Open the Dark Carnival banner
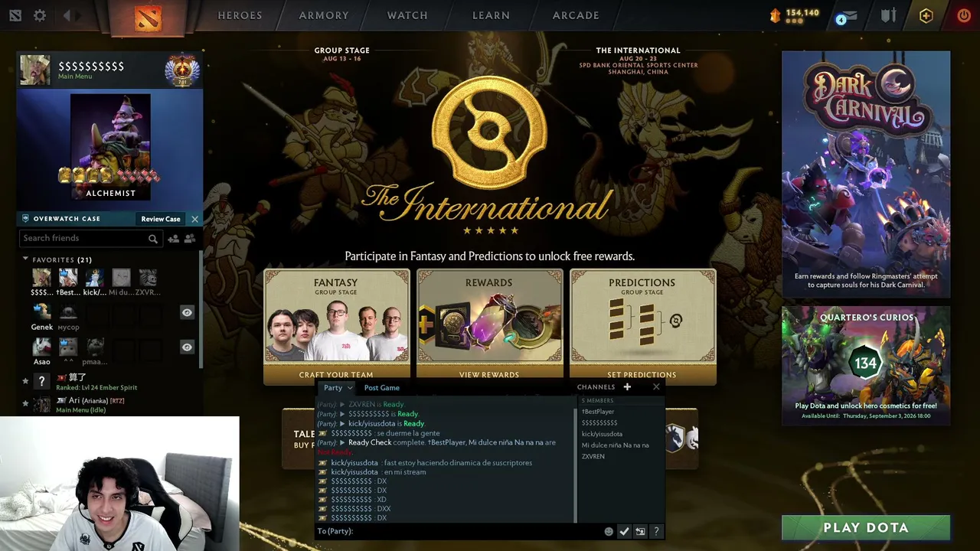Image resolution: width=980 pixels, height=551 pixels. (866, 174)
